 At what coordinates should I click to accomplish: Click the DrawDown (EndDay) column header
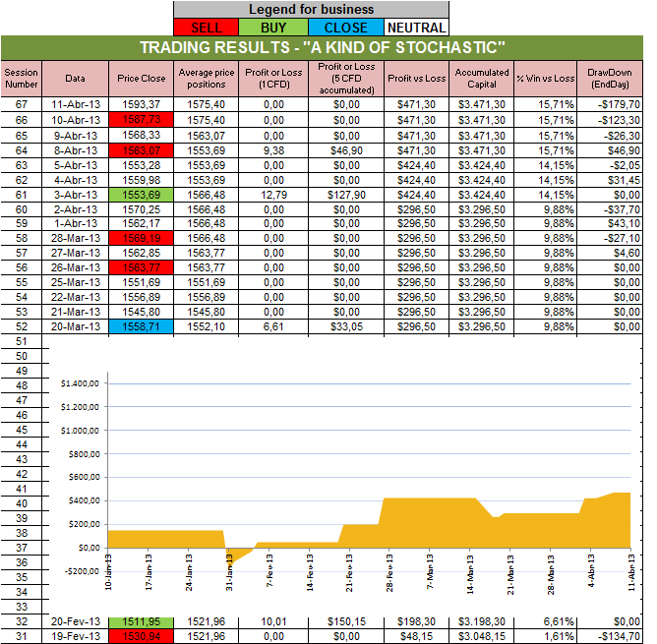pos(610,79)
